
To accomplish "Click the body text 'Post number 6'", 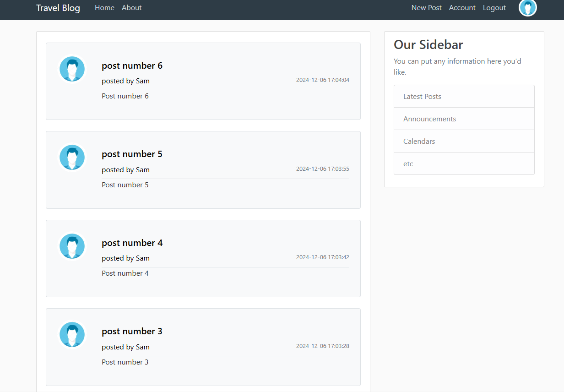I will point(125,96).
